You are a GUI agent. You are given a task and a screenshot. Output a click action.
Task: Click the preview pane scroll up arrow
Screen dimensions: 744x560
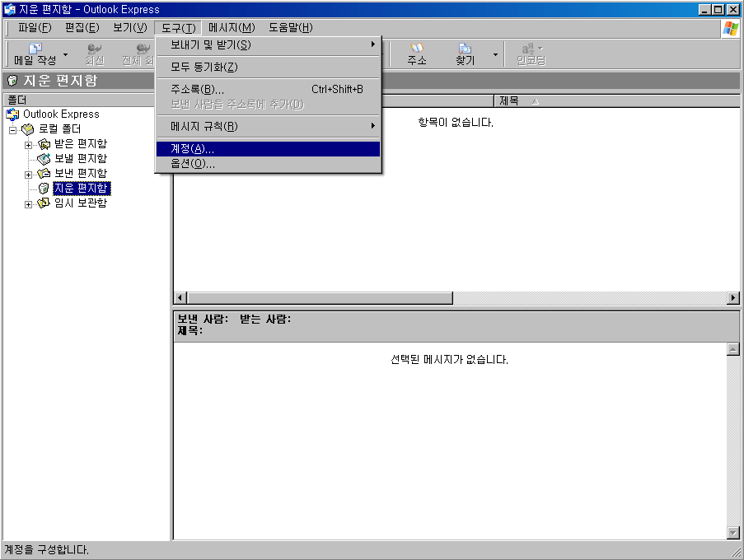pyautogui.click(x=733, y=349)
